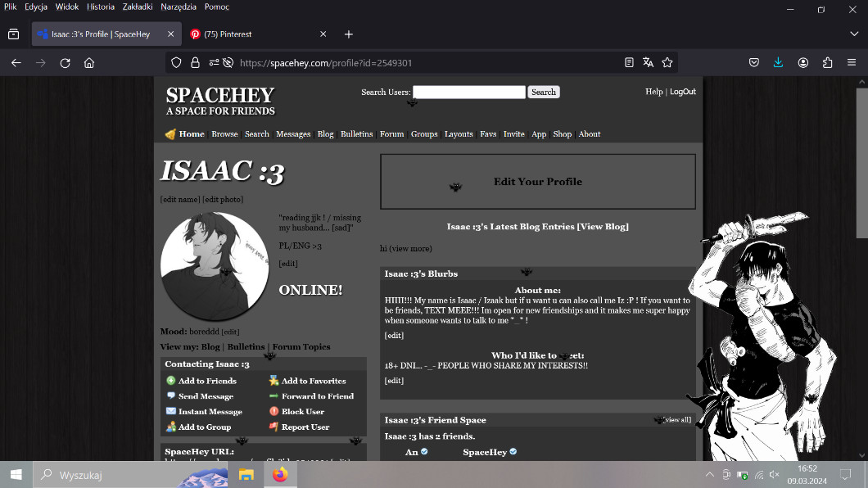Image resolution: width=868 pixels, height=488 pixels.
Task: Expand the hidden system tray icons chevron
Action: [x=709, y=475]
